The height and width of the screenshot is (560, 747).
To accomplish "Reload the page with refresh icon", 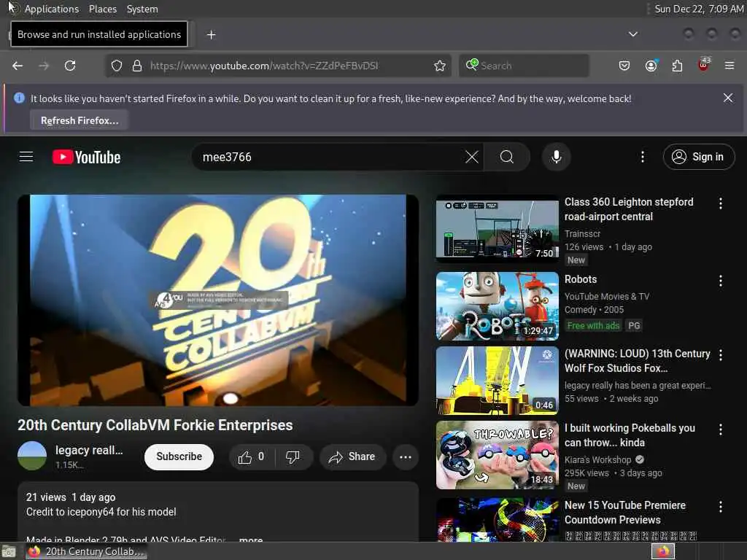I will 70,66.
